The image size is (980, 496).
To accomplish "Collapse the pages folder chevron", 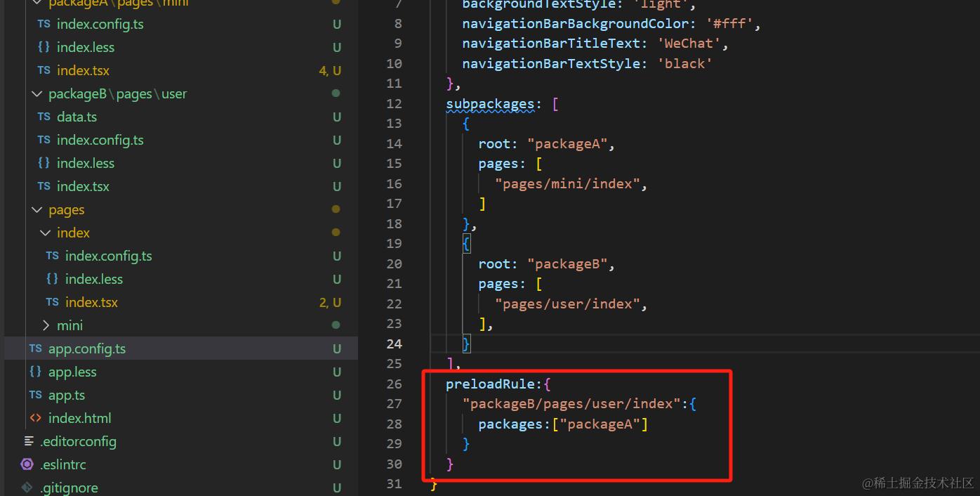I will coord(37,209).
